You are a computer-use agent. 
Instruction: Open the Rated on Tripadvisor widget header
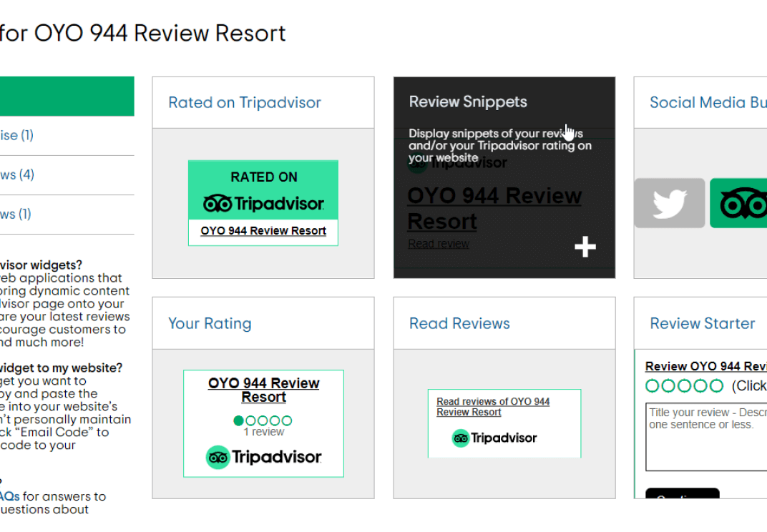point(245,102)
